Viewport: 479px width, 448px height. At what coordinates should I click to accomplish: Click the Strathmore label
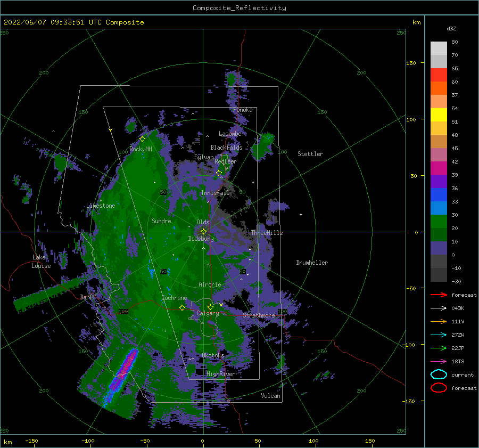pyautogui.click(x=259, y=315)
